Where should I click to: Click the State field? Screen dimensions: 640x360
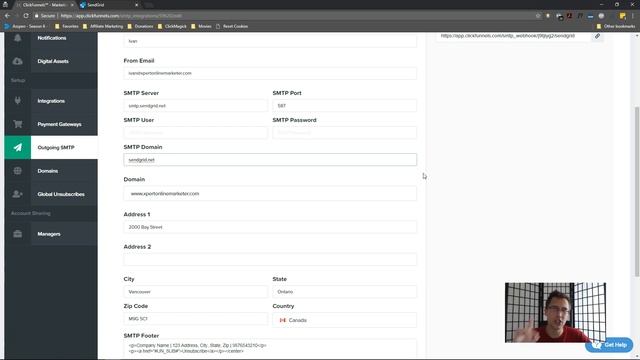click(x=344, y=292)
